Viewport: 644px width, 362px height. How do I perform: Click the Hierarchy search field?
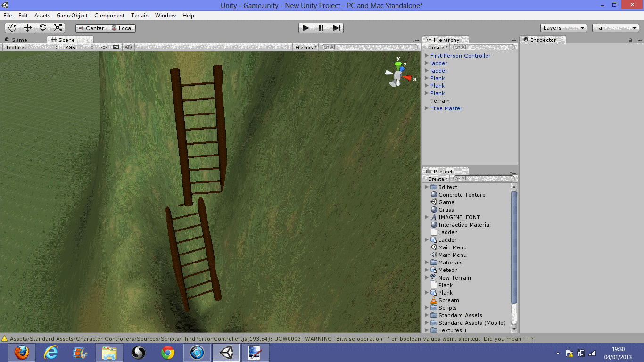484,47
